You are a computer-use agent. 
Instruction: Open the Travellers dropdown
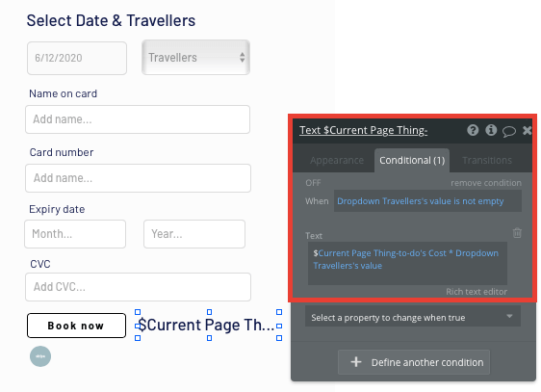[x=195, y=57]
